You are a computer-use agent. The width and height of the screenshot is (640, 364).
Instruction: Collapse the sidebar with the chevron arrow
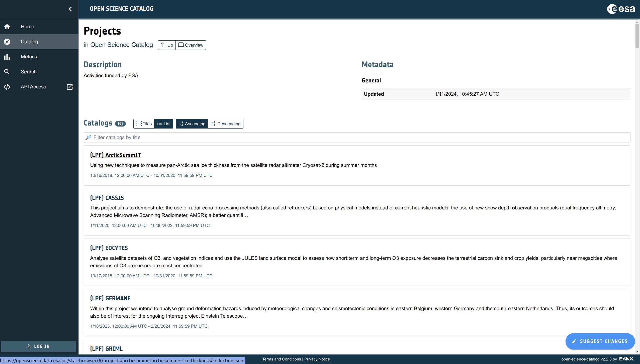pos(70,9)
